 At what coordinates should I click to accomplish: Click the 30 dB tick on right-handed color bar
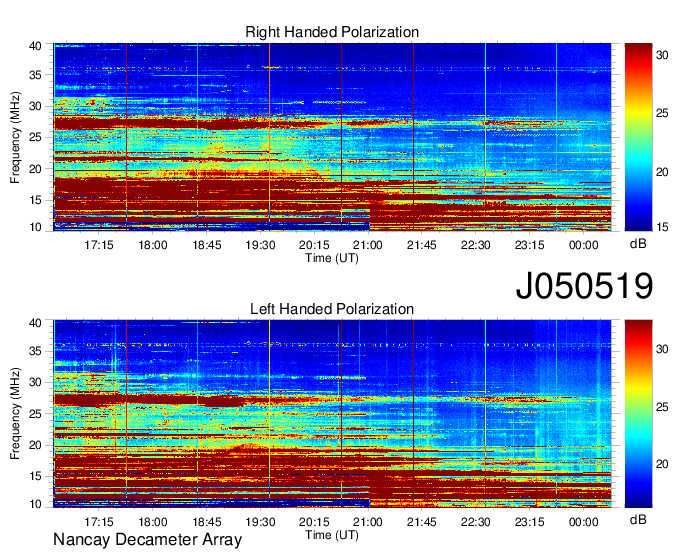pyautogui.click(x=662, y=55)
